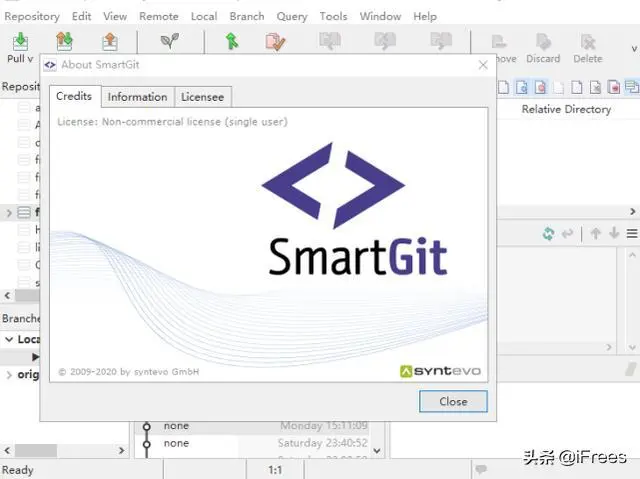
Task: Open the Remote menu
Action: click(x=159, y=16)
